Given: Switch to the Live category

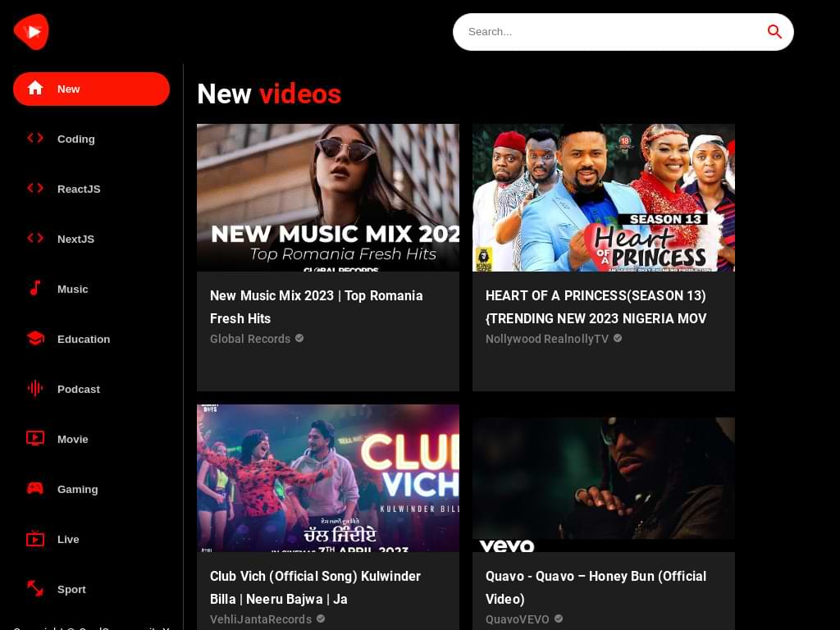Looking at the screenshot, I should point(92,539).
